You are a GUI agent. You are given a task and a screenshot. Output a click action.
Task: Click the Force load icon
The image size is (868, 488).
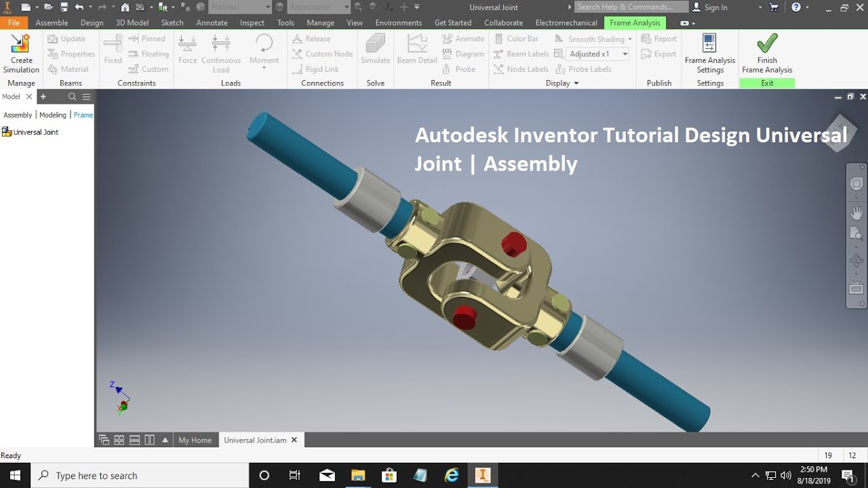pyautogui.click(x=187, y=43)
